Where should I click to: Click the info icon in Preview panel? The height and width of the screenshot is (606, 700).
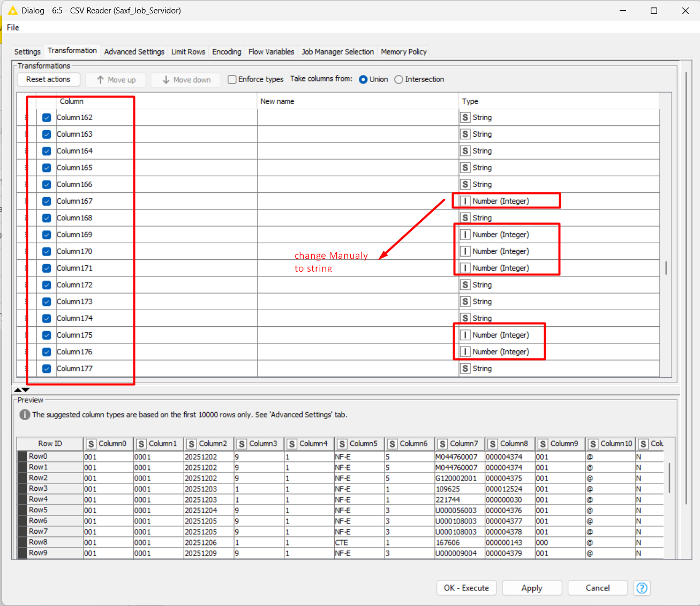click(25, 415)
